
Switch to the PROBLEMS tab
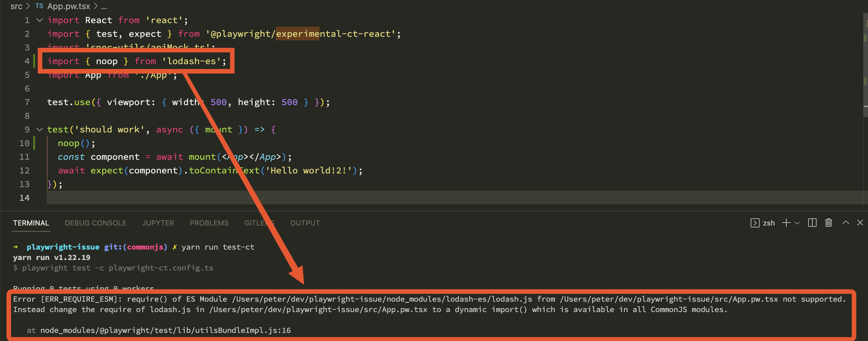point(209,223)
